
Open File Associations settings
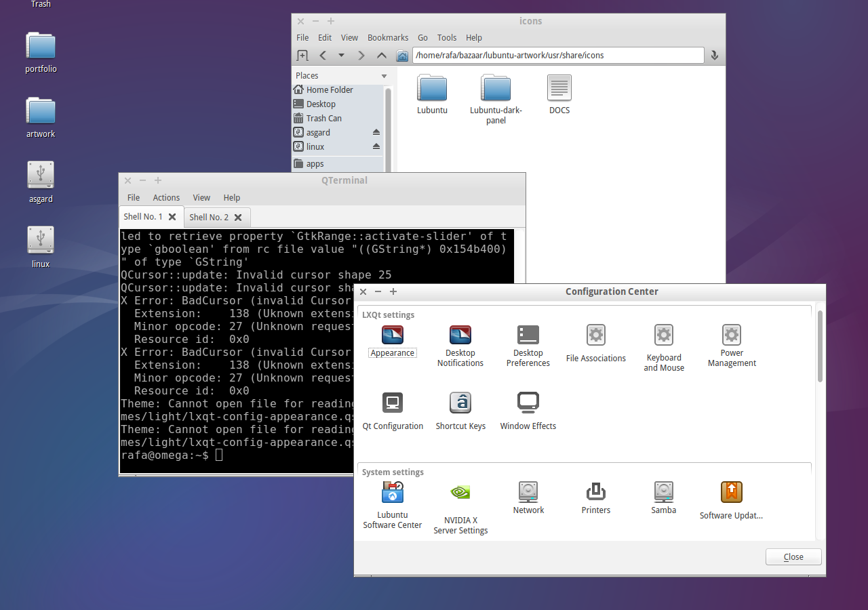pyautogui.click(x=595, y=343)
